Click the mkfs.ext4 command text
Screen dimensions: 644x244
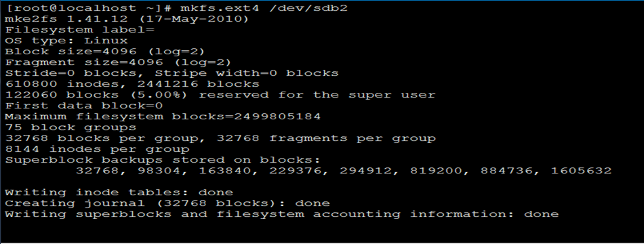[x=220, y=8]
